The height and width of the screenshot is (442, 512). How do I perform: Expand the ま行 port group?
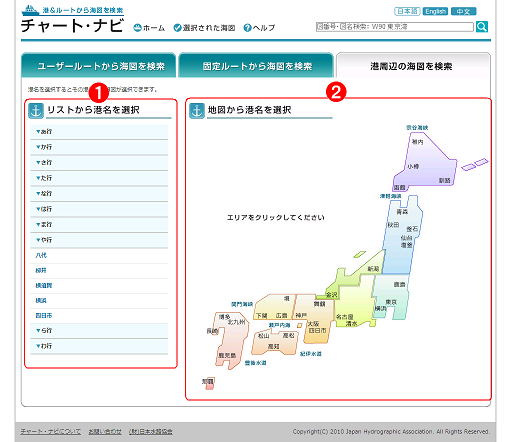click(99, 224)
